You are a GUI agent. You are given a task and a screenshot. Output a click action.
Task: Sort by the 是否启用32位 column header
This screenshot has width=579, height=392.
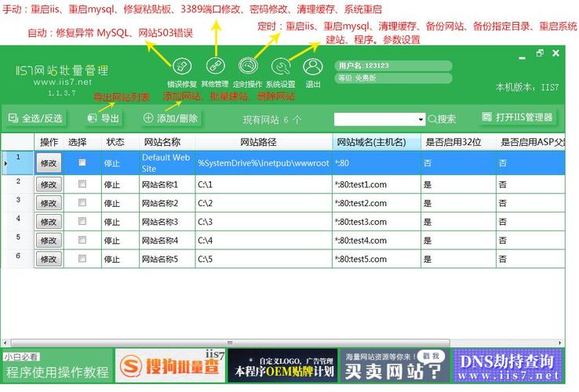458,142
